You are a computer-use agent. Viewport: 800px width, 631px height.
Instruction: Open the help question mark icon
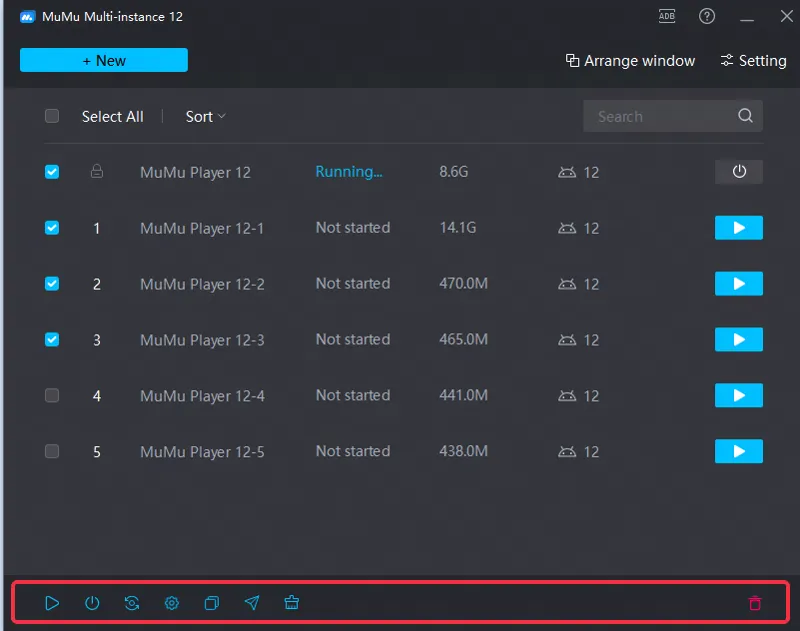pyautogui.click(x=707, y=16)
